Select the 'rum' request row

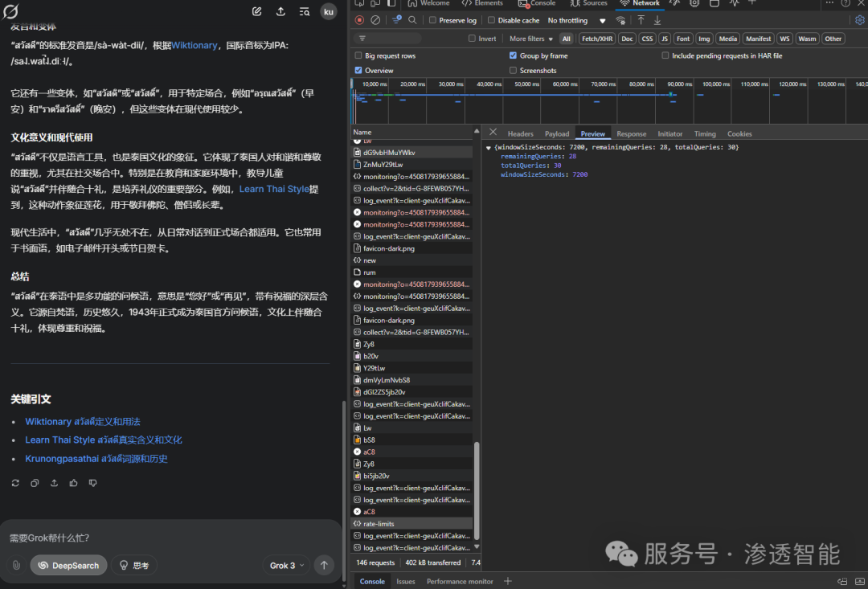(411, 272)
